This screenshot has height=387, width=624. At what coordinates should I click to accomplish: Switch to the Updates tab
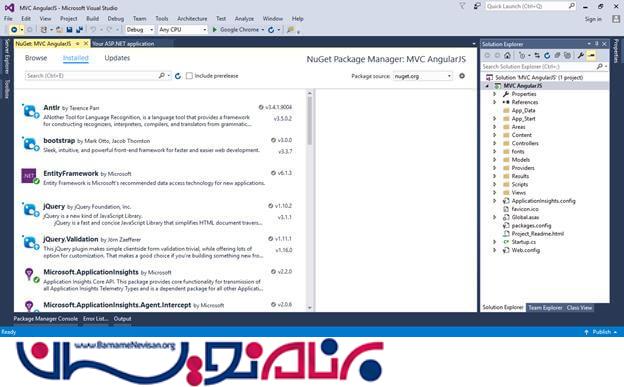click(117, 58)
